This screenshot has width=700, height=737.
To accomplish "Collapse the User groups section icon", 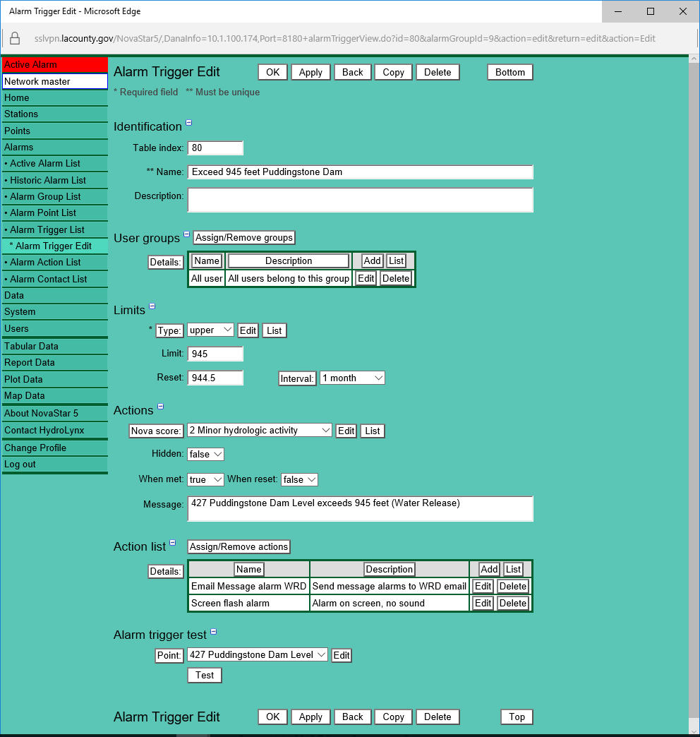I will coord(187,234).
